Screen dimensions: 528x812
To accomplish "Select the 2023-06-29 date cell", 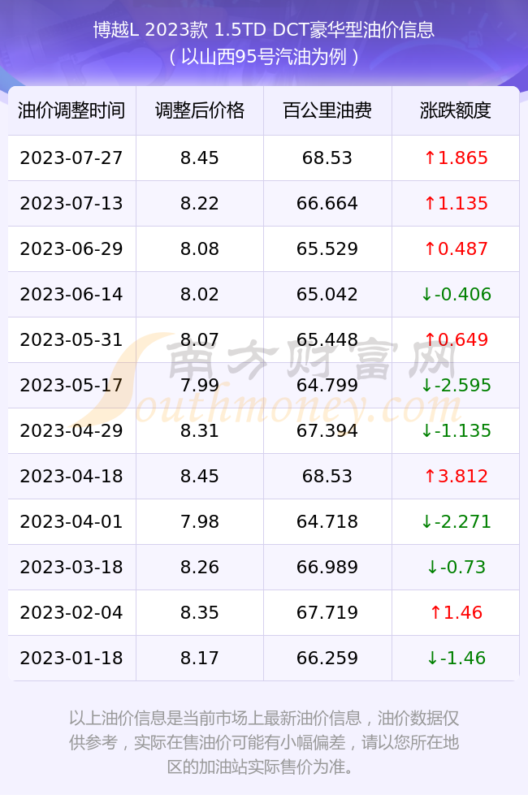I will click(x=71, y=249).
